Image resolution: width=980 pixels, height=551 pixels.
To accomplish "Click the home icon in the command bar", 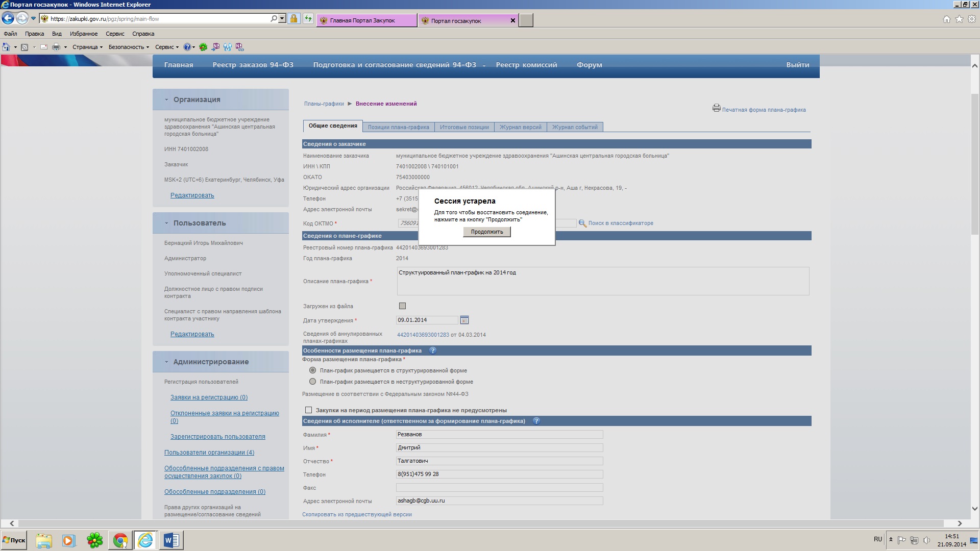I will coord(6,47).
